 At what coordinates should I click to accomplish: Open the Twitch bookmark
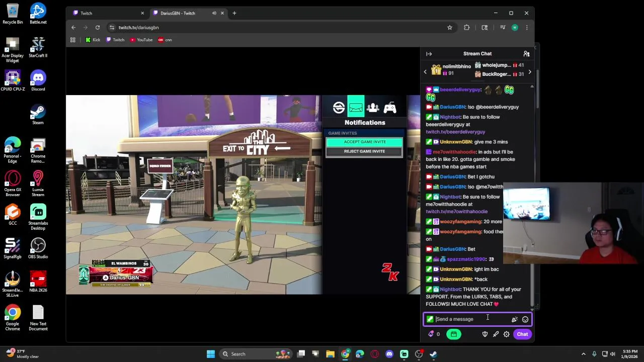115,40
